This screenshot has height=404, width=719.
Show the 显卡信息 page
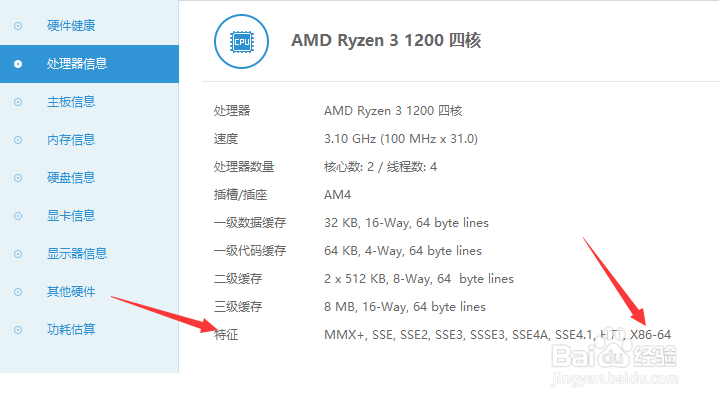(71, 215)
